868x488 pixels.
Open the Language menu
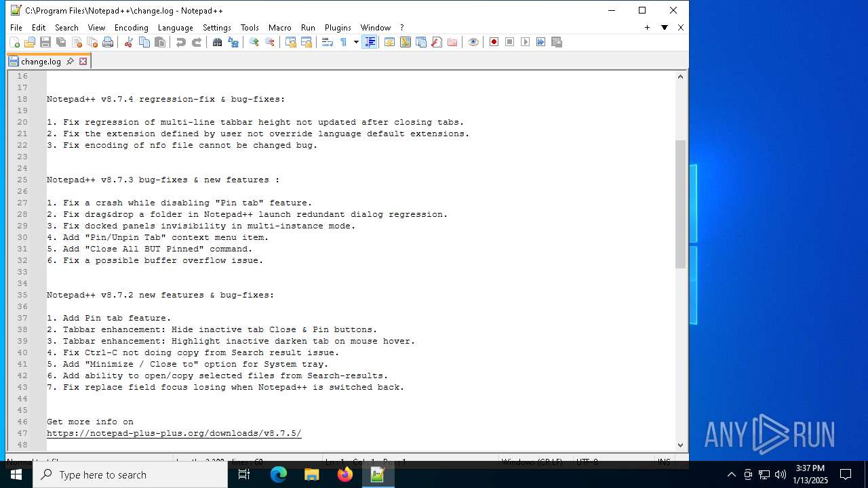[x=175, y=28]
